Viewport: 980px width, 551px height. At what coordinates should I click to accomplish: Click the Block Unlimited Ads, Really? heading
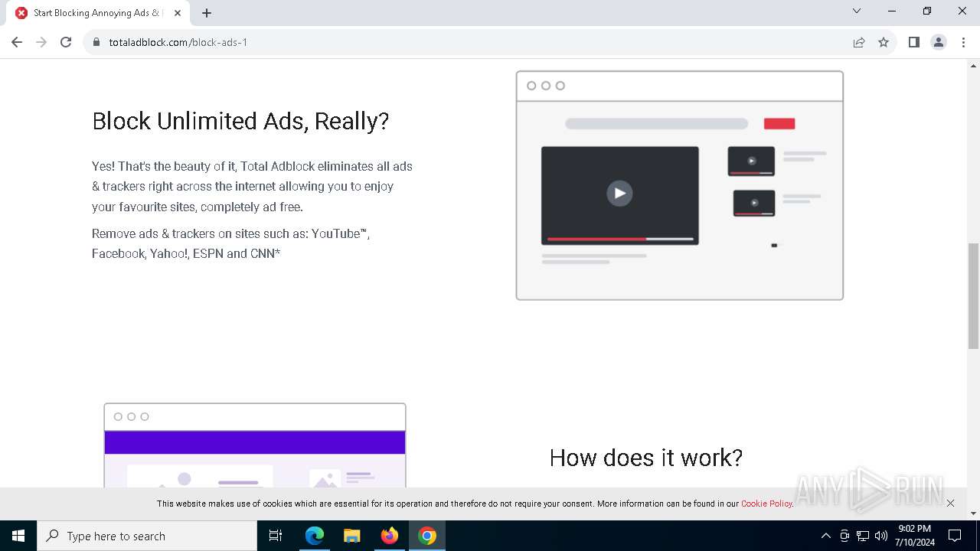pos(240,121)
